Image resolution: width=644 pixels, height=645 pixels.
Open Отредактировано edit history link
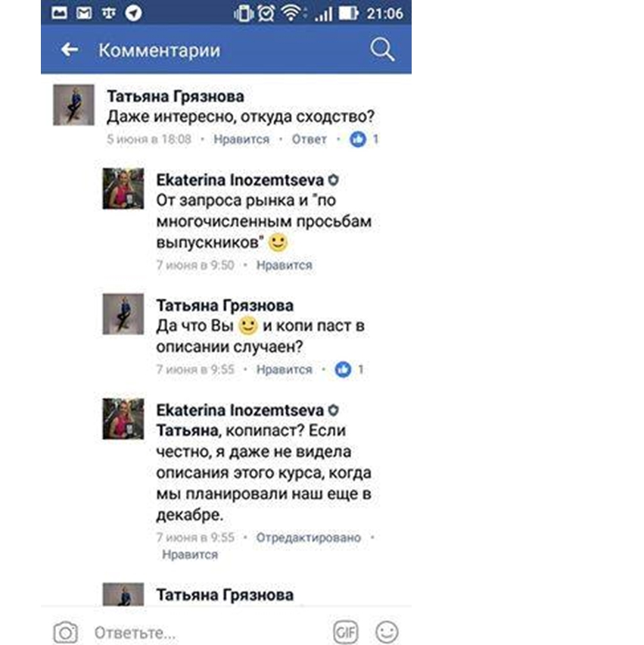coord(309,537)
